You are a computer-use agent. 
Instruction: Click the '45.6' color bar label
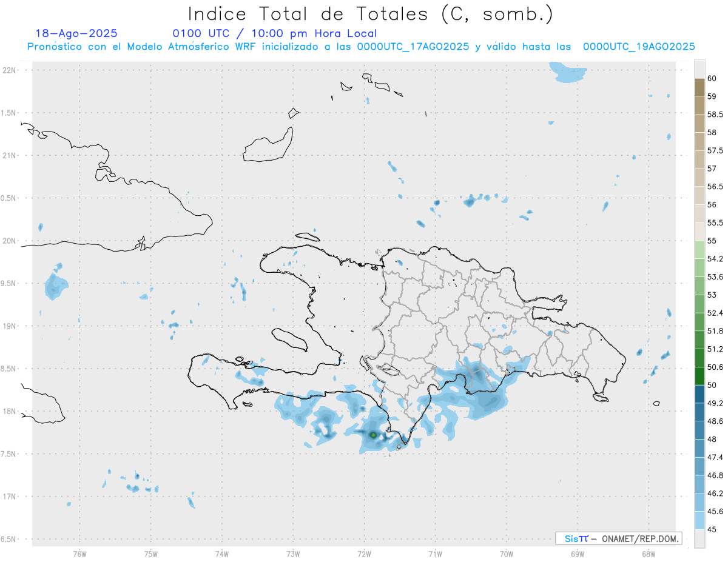coord(715,512)
